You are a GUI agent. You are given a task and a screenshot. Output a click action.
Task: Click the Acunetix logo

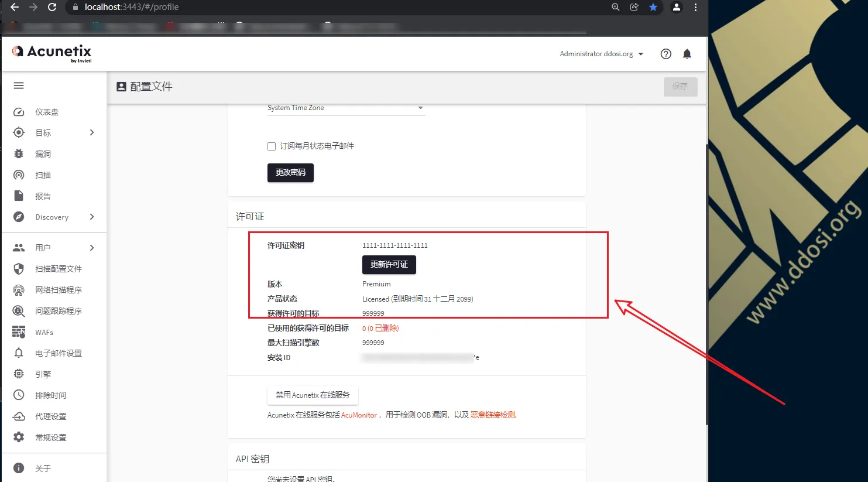coord(52,53)
